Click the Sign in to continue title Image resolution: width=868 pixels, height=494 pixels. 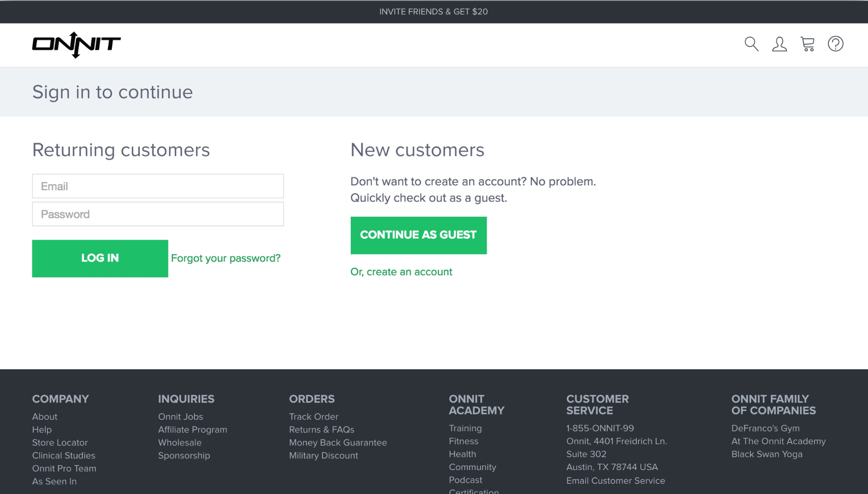coord(113,92)
